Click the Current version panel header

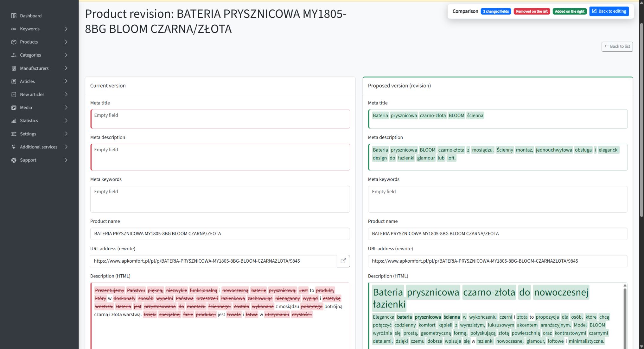click(220, 86)
